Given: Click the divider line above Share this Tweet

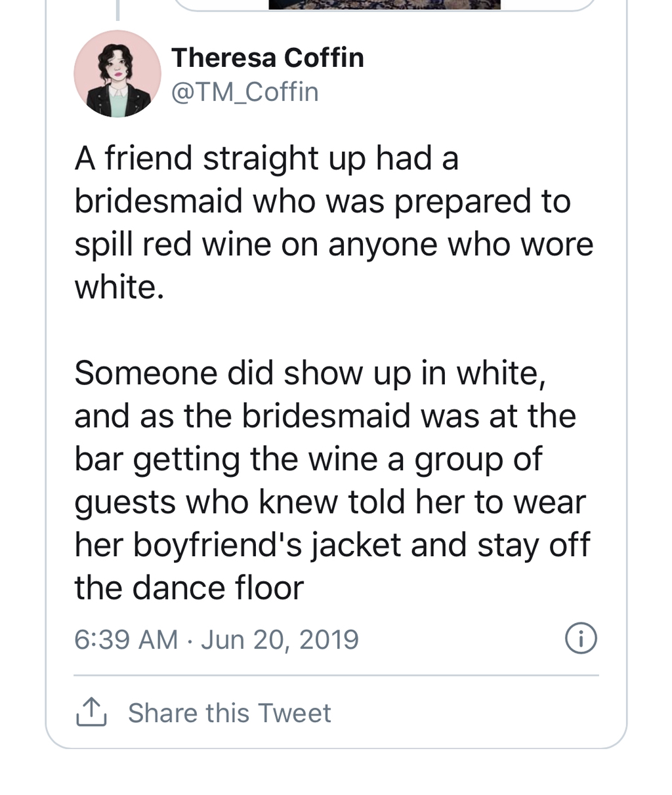Looking at the screenshot, I should 336,675.
